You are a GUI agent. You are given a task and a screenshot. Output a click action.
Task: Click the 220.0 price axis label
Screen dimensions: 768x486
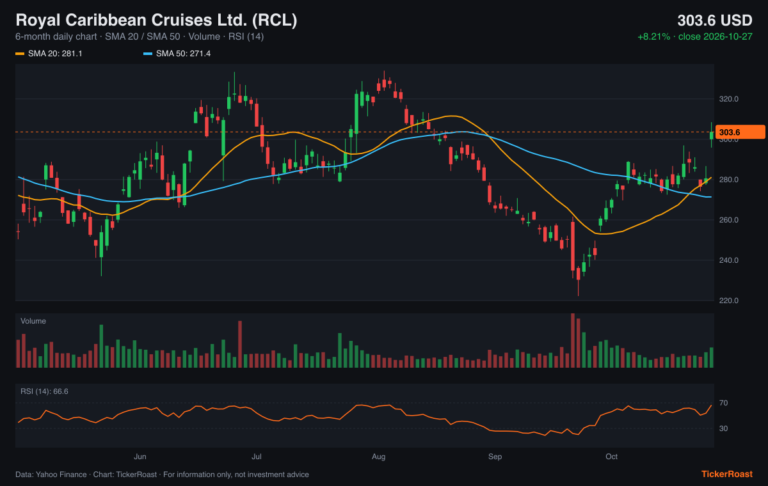pyautogui.click(x=728, y=300)
